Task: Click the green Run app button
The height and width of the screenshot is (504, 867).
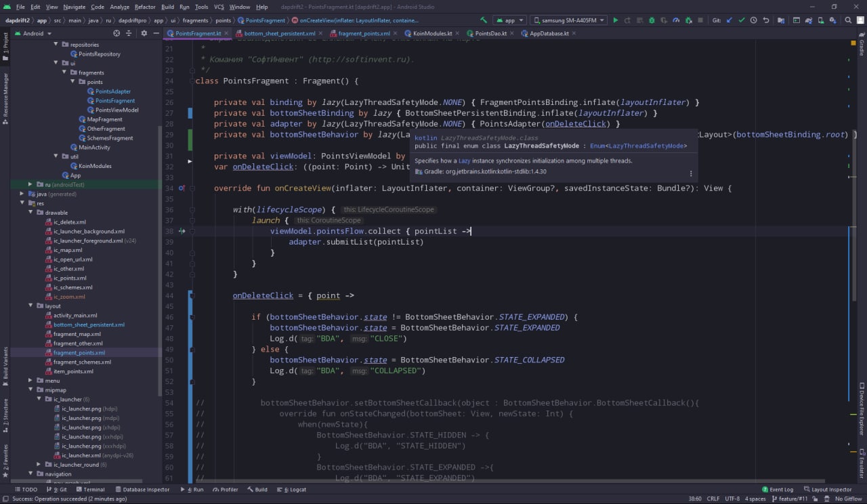Action: coord(615,20)
